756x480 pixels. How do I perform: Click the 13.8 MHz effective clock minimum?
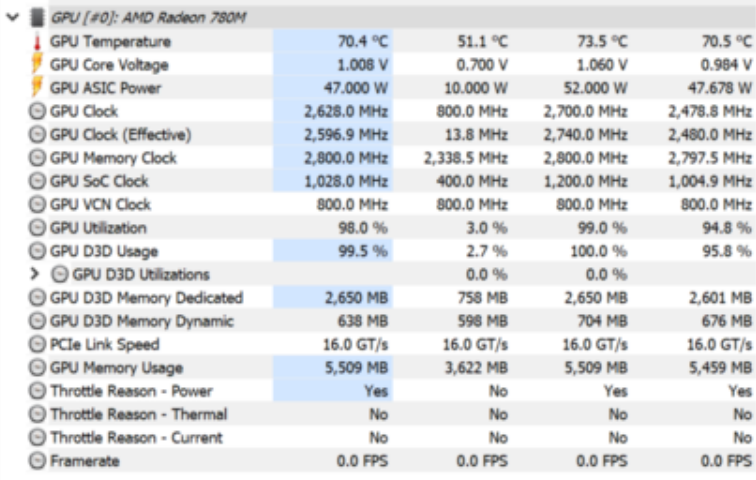[476, 135]
